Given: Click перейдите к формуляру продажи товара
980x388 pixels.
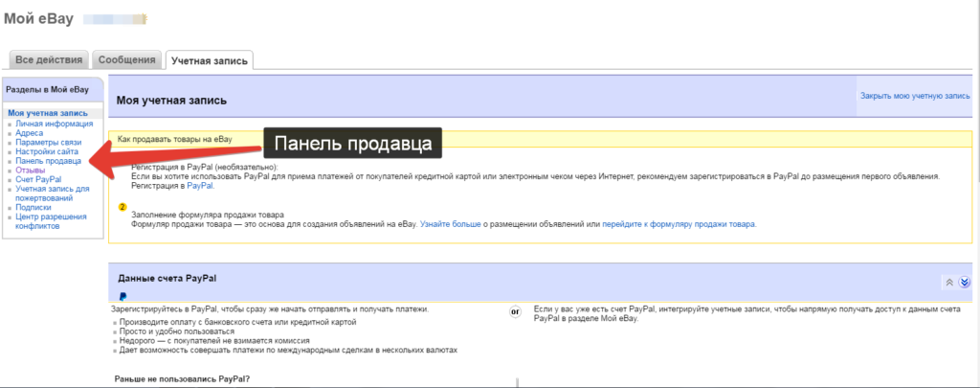Looking at the screenshot, I should coord(679,223).
